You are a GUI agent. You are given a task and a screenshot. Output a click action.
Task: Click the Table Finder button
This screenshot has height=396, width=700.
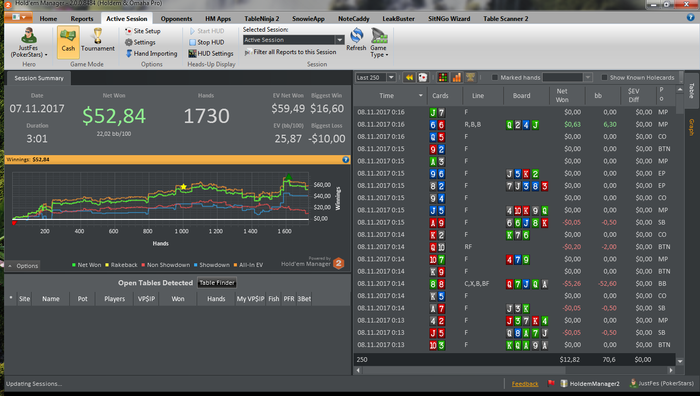pos(217,283)
